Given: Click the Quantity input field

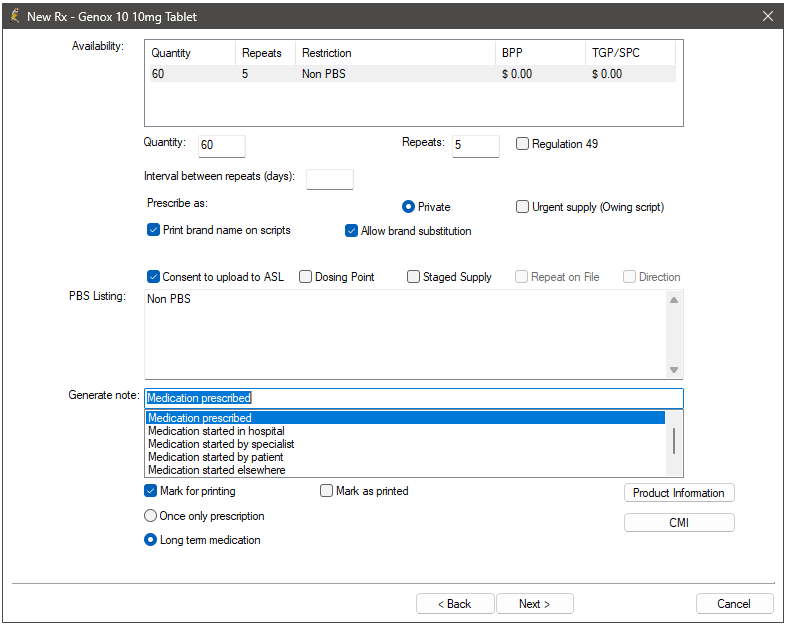Looking at the screenshot, I should (222, 146).
